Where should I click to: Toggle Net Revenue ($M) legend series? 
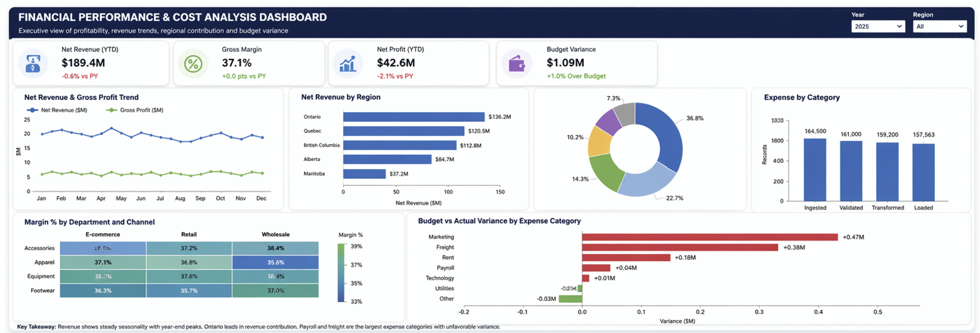click(x=57, y=110)
